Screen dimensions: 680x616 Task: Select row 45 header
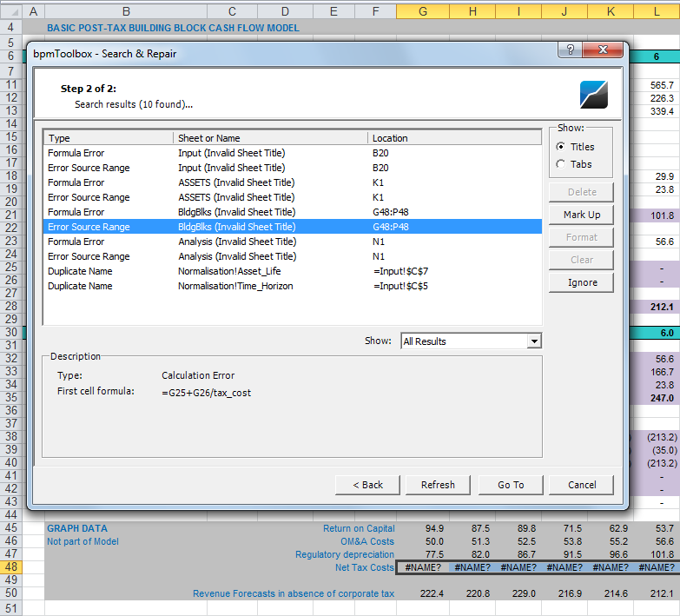(10, 528)
